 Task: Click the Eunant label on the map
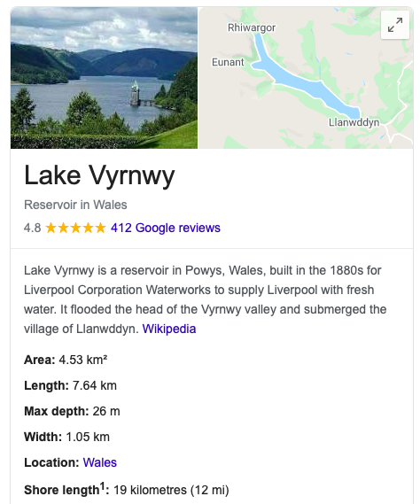[x=228, y=62]
